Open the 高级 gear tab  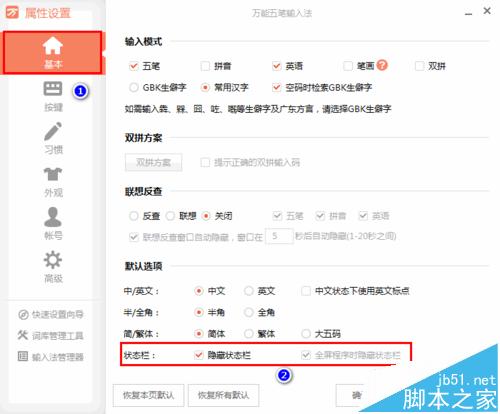click(53, 267)
